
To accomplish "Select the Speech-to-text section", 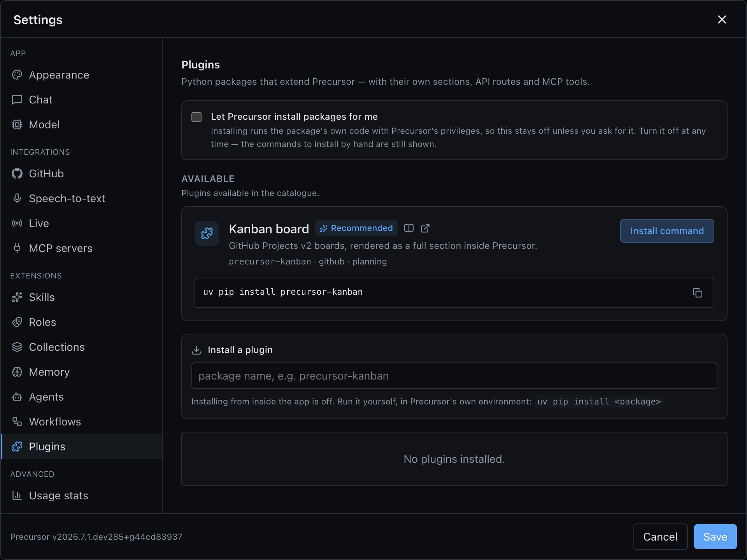I will [x=81, y=198].
